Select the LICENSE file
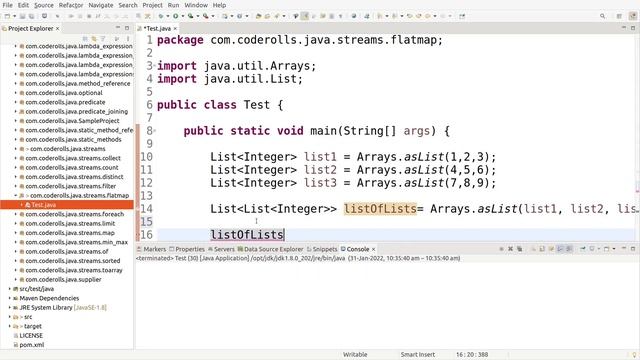 [31, 336]
